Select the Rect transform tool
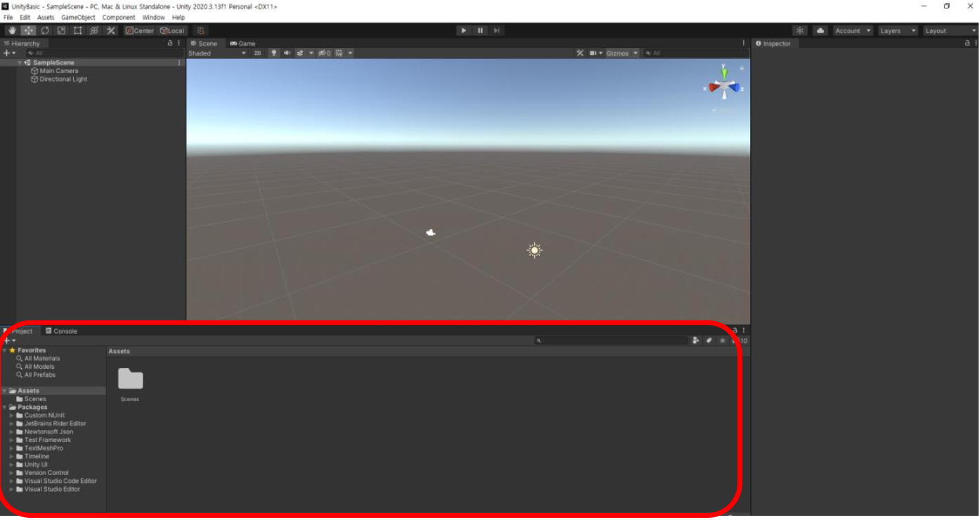This screenshot has width=980, height=520. [x=77, y=31]
